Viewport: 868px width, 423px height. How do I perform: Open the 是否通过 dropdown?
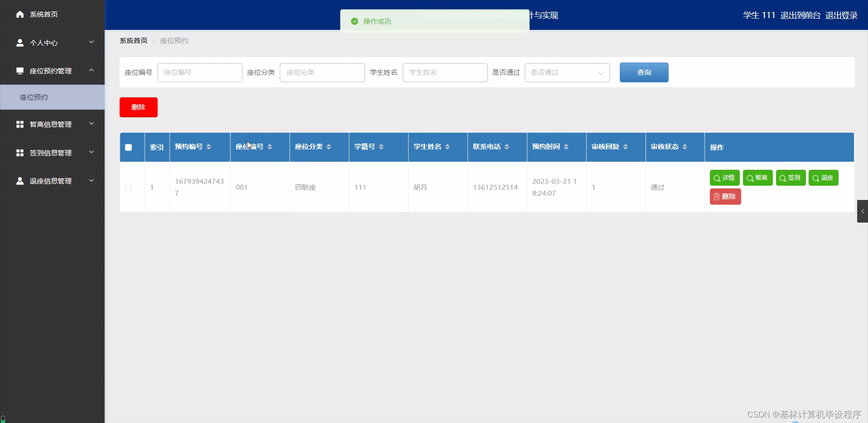click(x=567, y=72)
